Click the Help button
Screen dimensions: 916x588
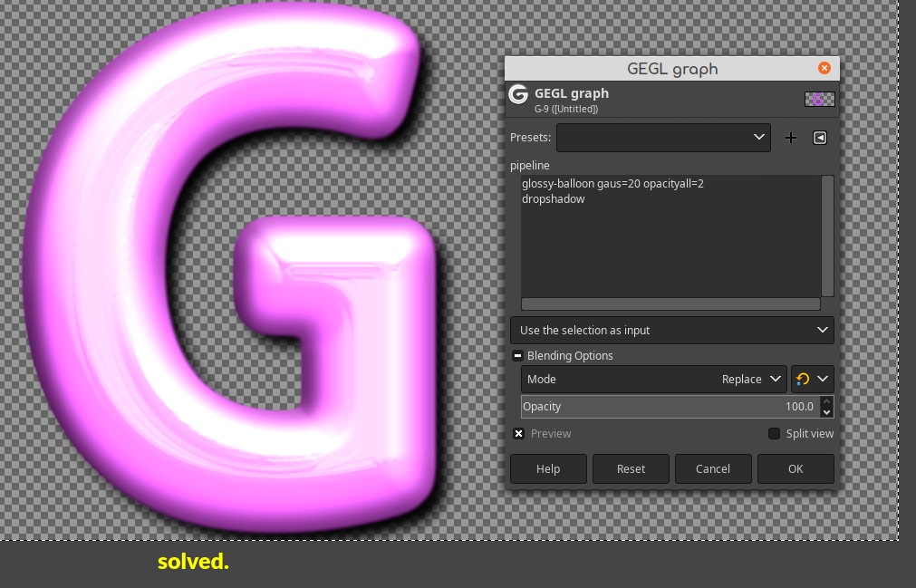click(x=548, y=469)
